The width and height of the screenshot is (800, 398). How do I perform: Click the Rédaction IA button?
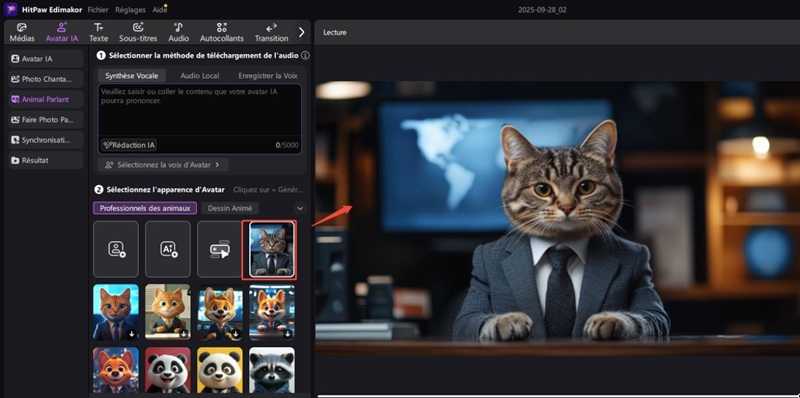[x=129, y=145]
